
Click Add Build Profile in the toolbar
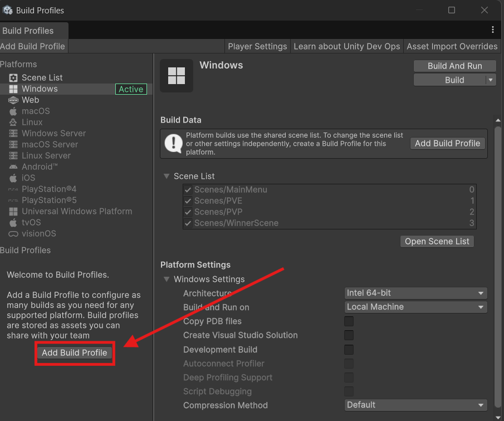(33, 46)
